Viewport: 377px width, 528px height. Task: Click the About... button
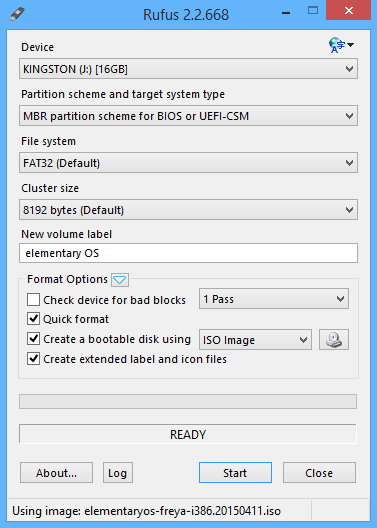pos(56,473)
